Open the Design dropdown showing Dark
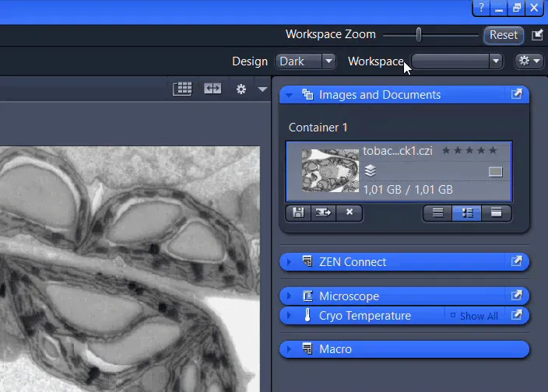The image size is (548, 392). tap(304, 61)
